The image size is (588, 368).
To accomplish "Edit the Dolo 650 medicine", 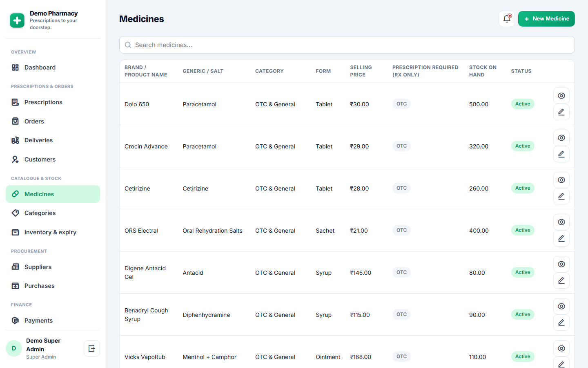I will 561,112.
